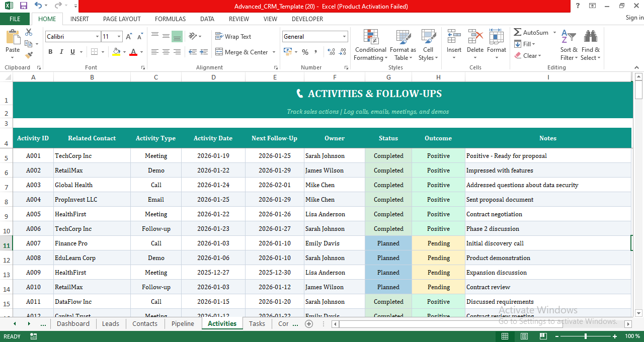The height and width of the screenshot is (342, 644).
Task: Click the Comma Style icon
Action: (x=316, y=52)
